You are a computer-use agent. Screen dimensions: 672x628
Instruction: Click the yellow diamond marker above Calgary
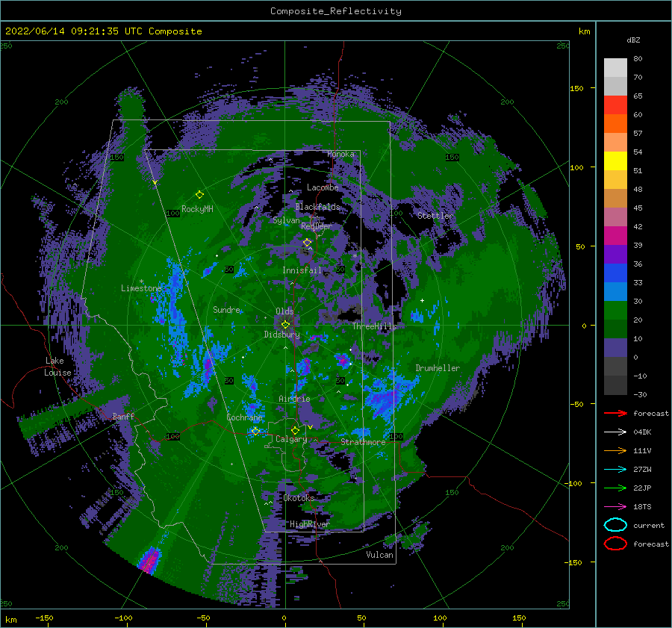point(295,430)
